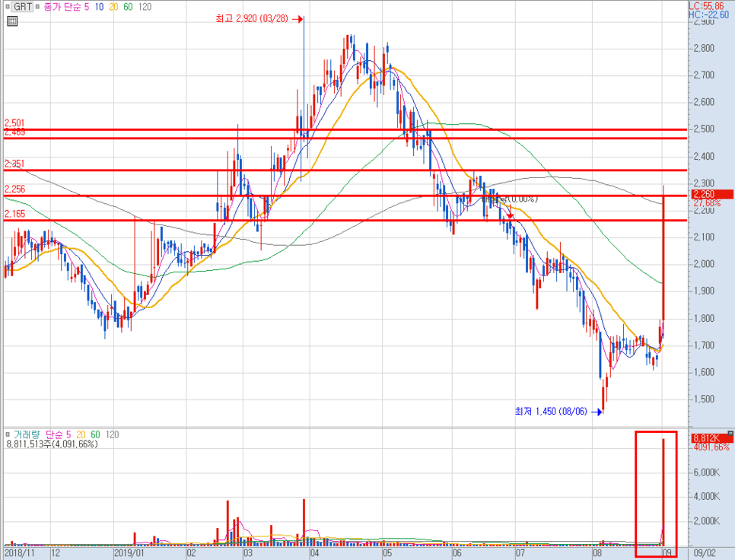735x560 pixels.
Task: Click the GRT ticker label button
Action: pos(23,7)
